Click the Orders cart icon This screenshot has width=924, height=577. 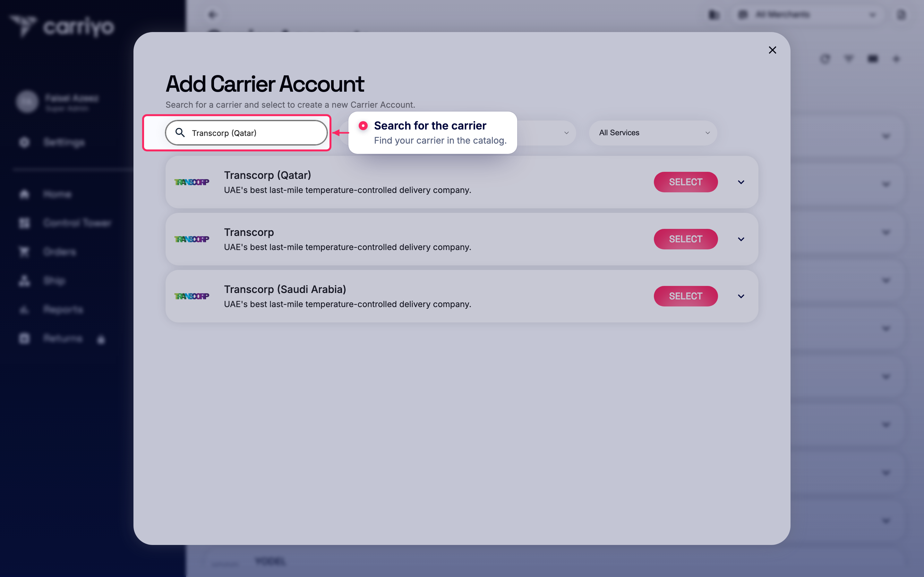pos(24,252)
